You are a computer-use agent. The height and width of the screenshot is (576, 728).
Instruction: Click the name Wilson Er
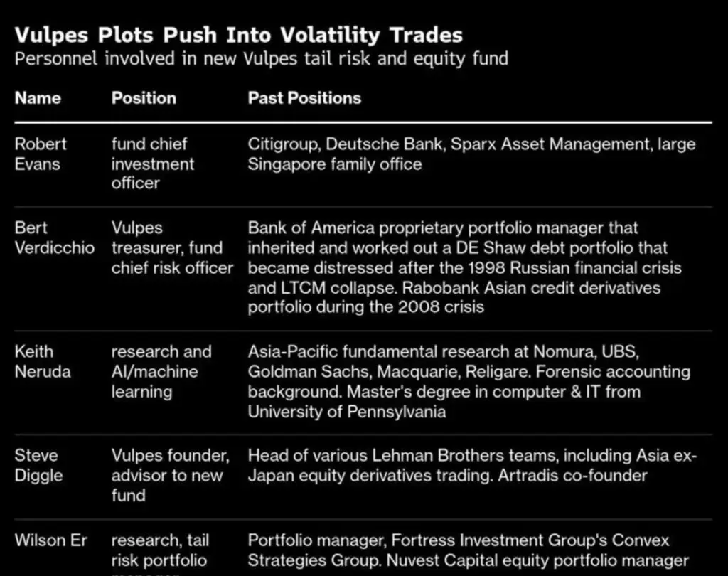pyautogui.click(x=50, y=540)
